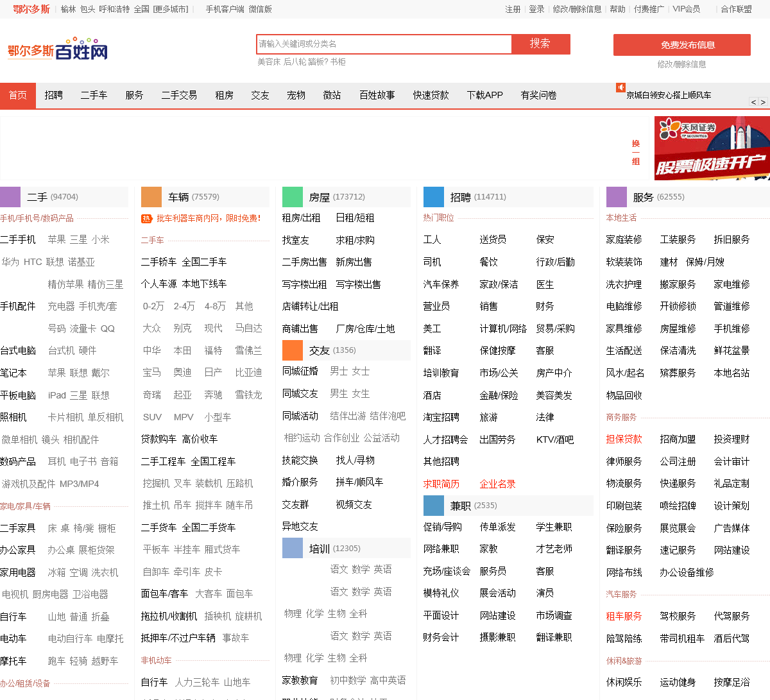The height and width of the screenshot is (700, 770).
Task: Open the 天风证券 advertisement banner
Action: [712, 148]
